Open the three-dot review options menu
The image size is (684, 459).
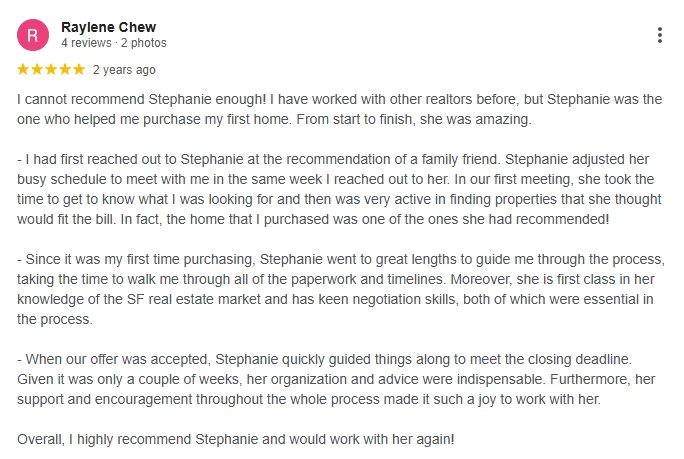point(660,35)
